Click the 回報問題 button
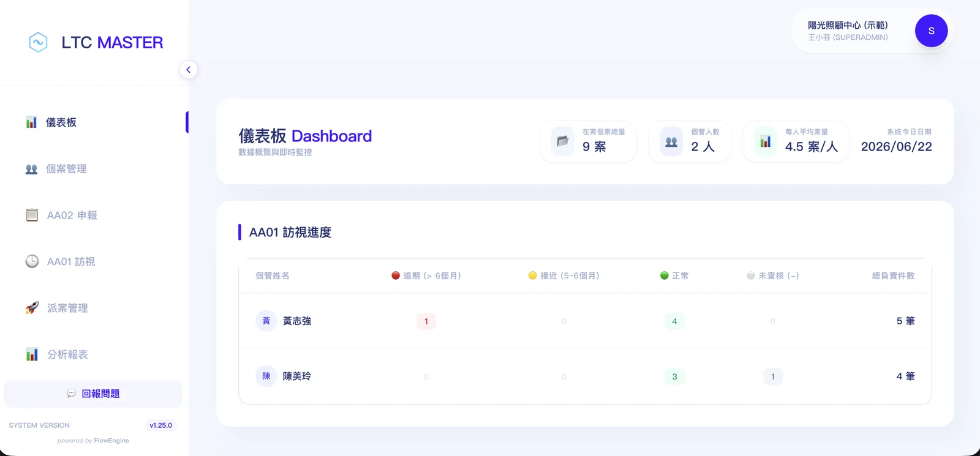This screenshot has height=456, width=980. coord(93,394)
